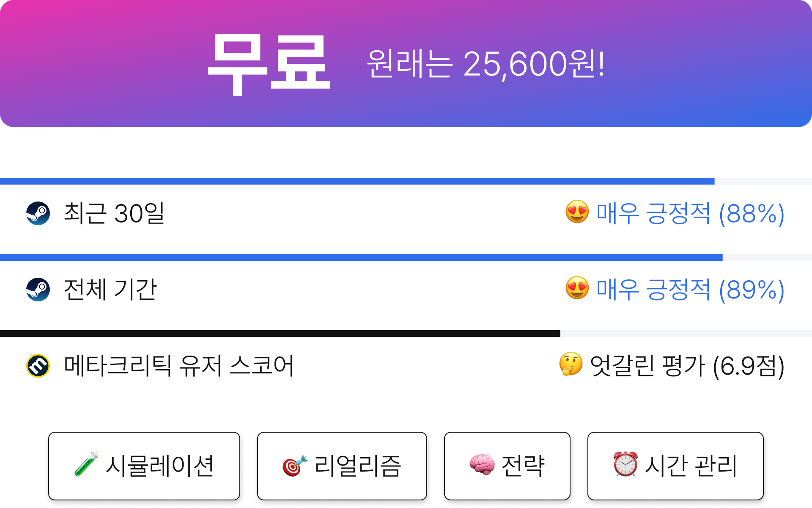This screenshot has height=508, width=812.
Task: Click heart-eyes emoji on the 88% rating
Action: click(577, 212)
